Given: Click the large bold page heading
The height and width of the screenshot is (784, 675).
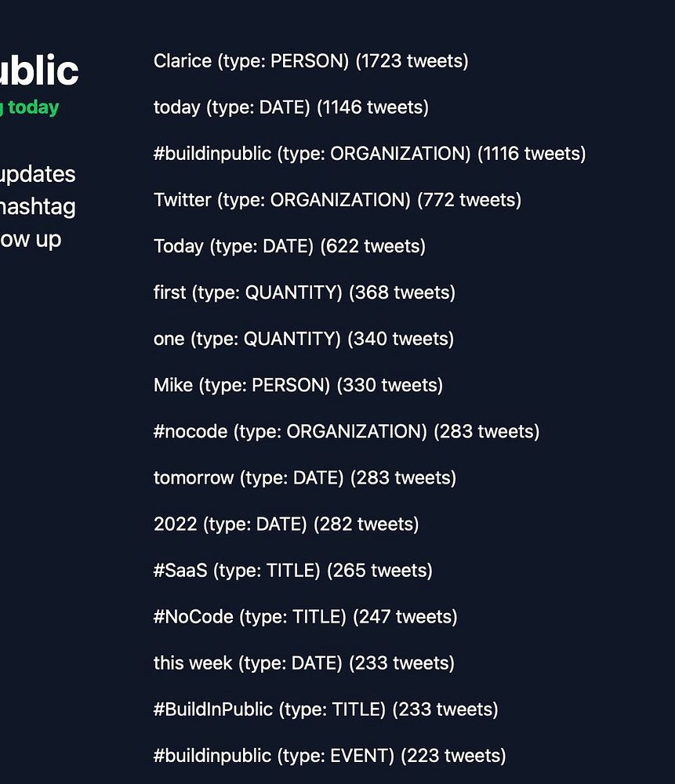Looking at the screenshot, I should (39, 71).
